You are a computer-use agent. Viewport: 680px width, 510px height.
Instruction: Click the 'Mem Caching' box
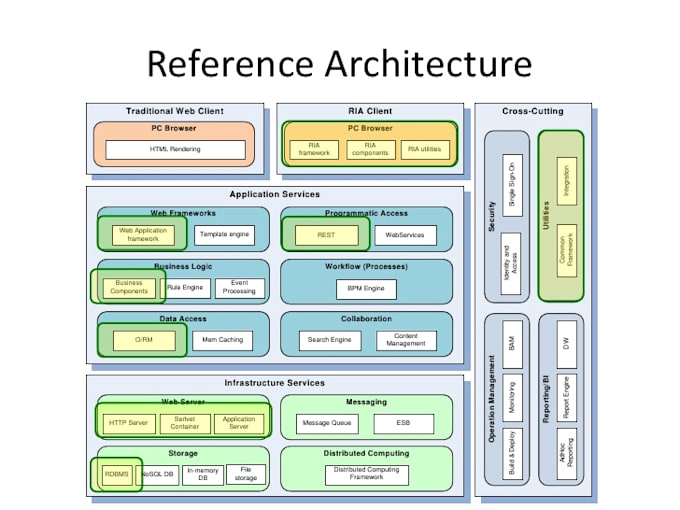coord(222,340)
